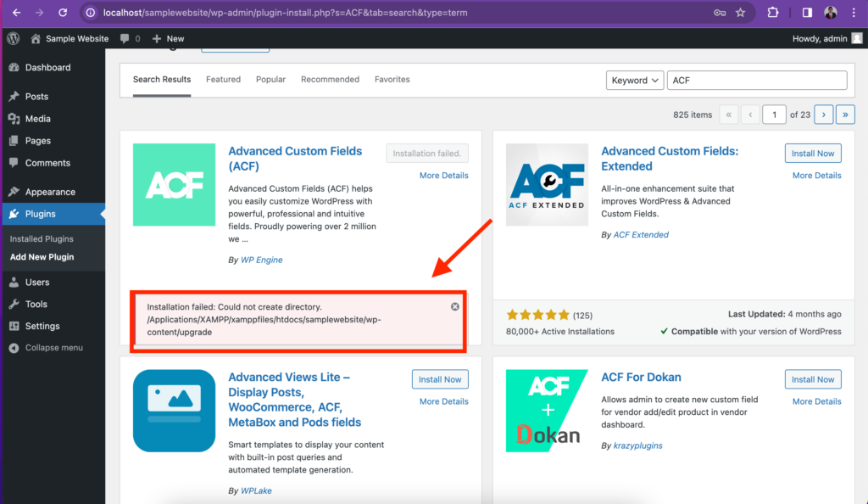
Task: More Details for ACF Extended
Action: pyautogui.click(x=816, y=175)
